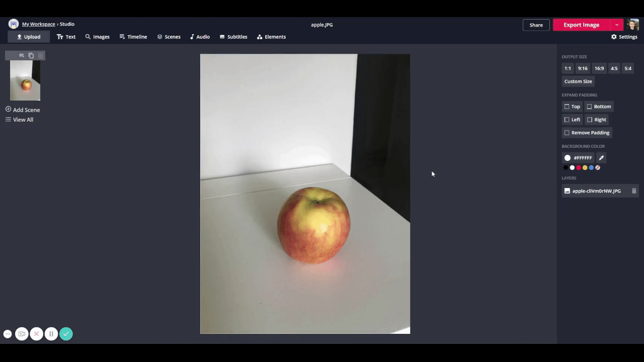The height and width of the screenshot is (362, 644).
Task: Choose the black background color swatch
Action: (566, 168)
